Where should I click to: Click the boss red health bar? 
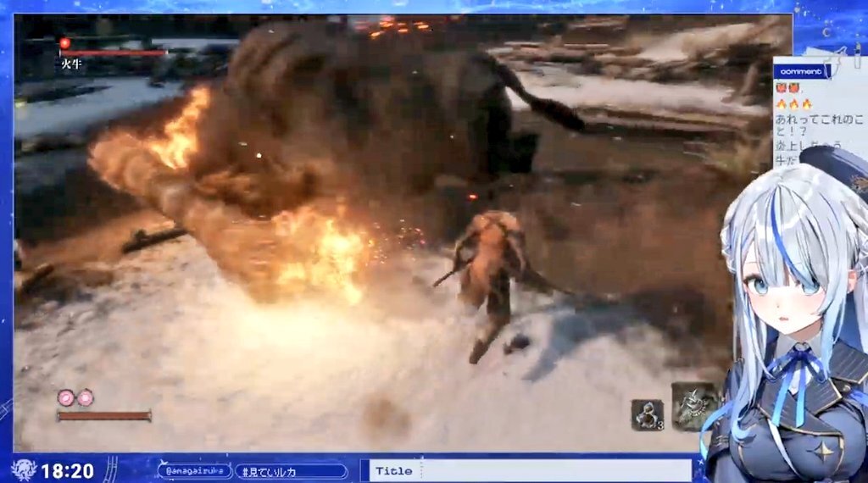pos(113,53)
